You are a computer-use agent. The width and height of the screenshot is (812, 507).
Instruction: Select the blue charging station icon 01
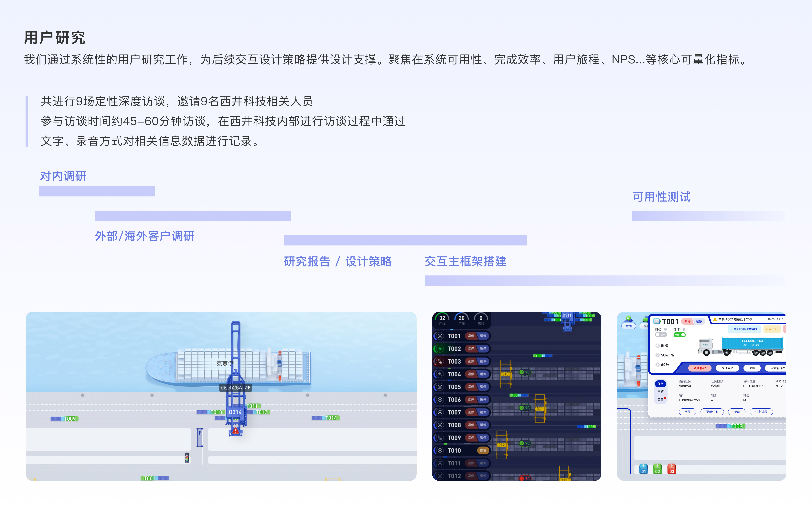(644, 469)
